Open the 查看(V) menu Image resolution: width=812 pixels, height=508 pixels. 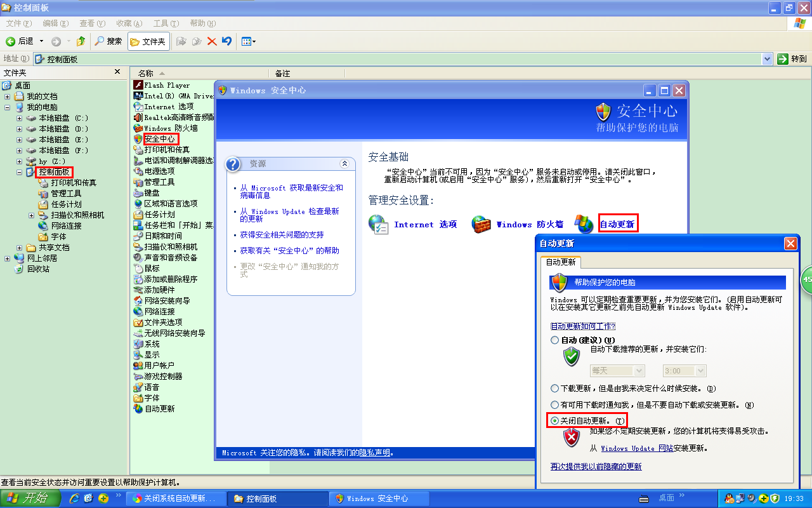(x=92, y=23)
